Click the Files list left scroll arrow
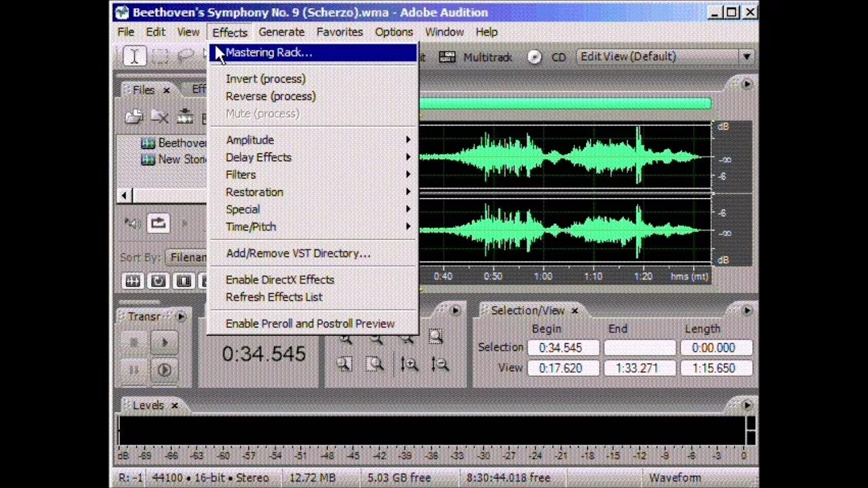 pos(124,195)
